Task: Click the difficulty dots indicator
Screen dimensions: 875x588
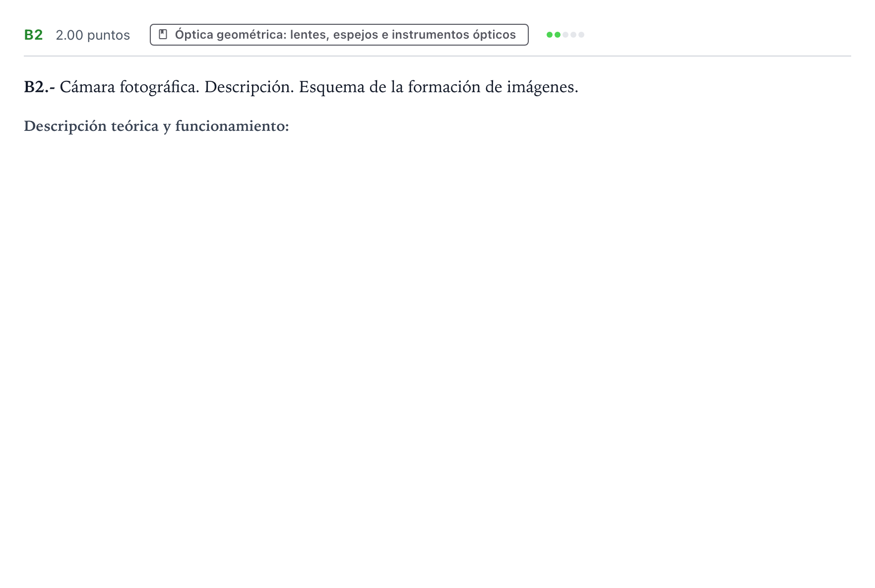Action: coord(565,35)
